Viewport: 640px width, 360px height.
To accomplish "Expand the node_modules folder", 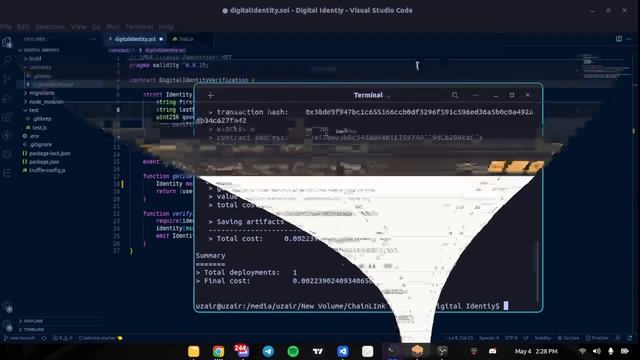I will pyautogui.click(x=46, y=102).
